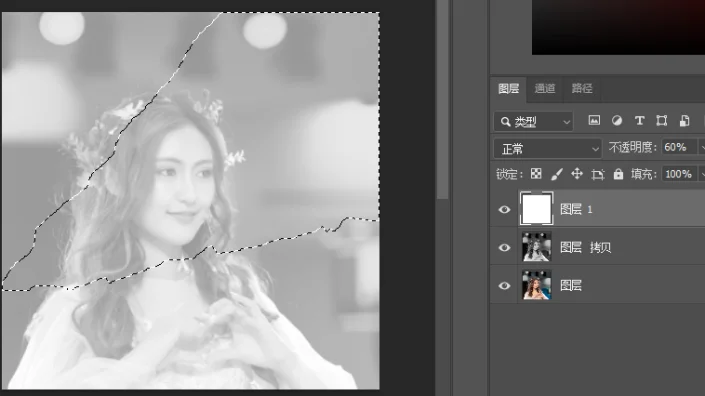Hide 图层 1 using eye icon
Viewport: 705px width, 396px height.
click(504, 209)
